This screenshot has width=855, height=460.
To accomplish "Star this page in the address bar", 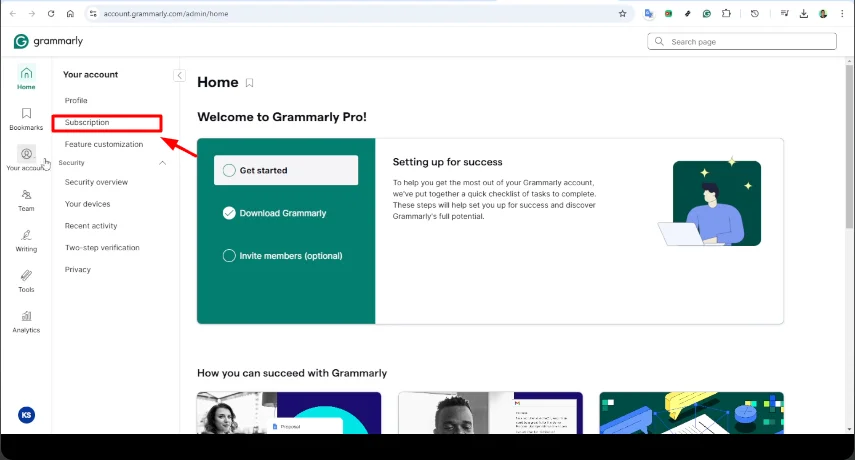I will click(x=623, y=14).
